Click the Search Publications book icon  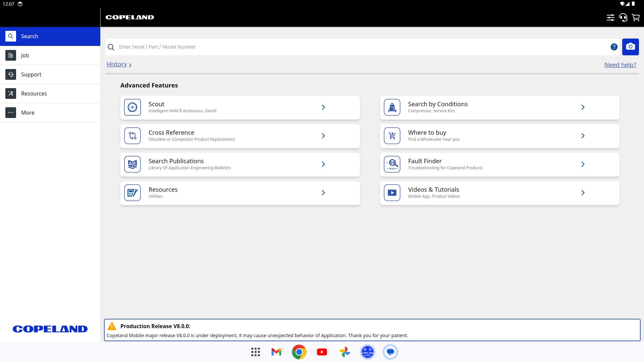click(x=132, y=164)
